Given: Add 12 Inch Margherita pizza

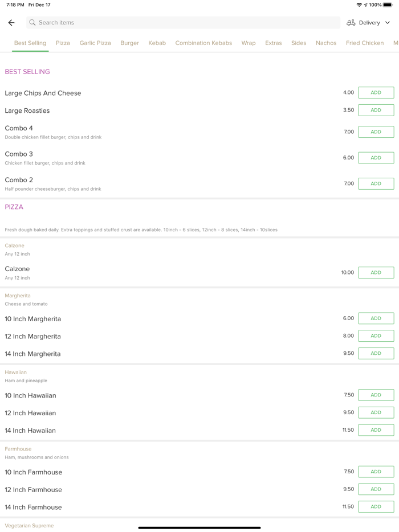Looking at the screenshot, I should [376, 336].
